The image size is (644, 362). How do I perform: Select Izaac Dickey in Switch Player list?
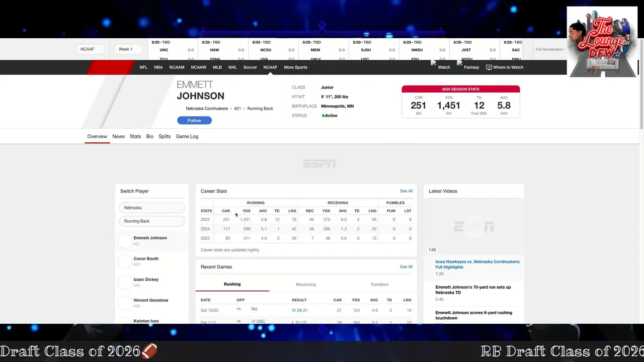151,282
